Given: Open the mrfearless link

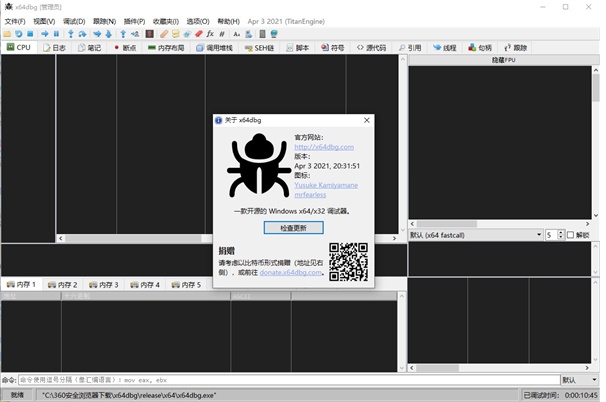Looking at the screenshot, I should pos(310,195).
